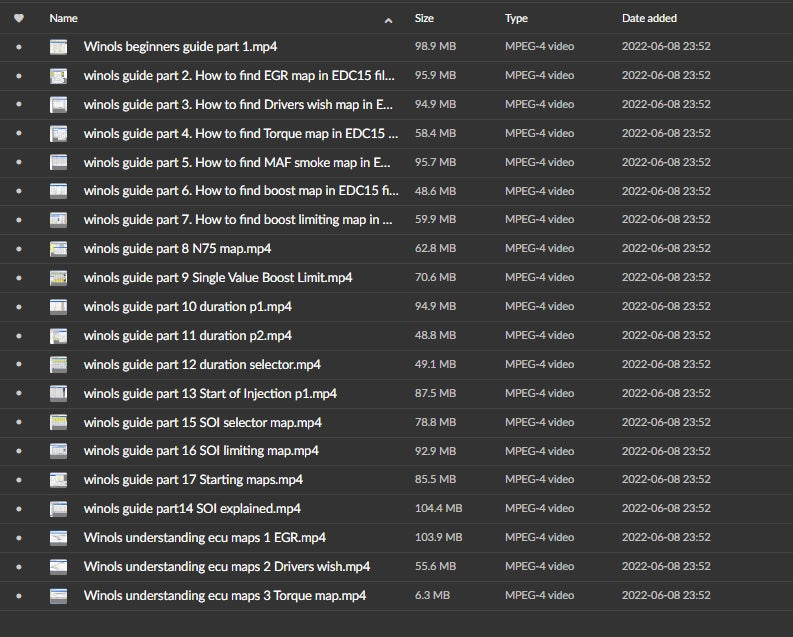
Task: Click thumbnail icon of part 8 N75 map video
Action: pos(59,249)
